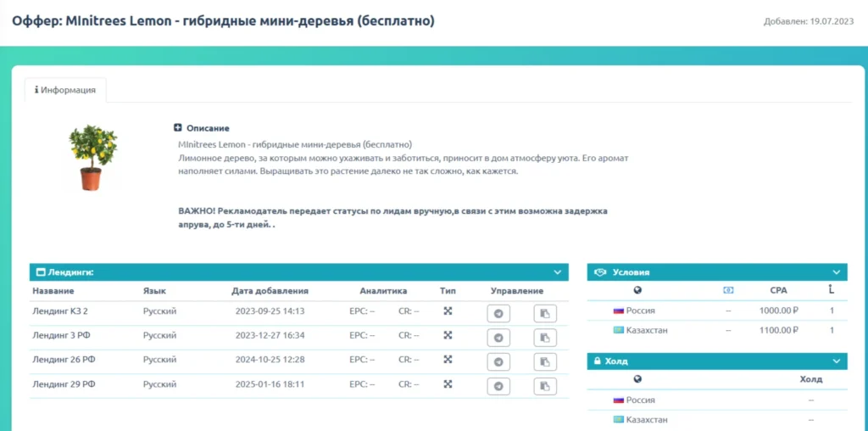
Task: Click the type icon for Лендинг КЗ 2
Action: tap(448, 311)
